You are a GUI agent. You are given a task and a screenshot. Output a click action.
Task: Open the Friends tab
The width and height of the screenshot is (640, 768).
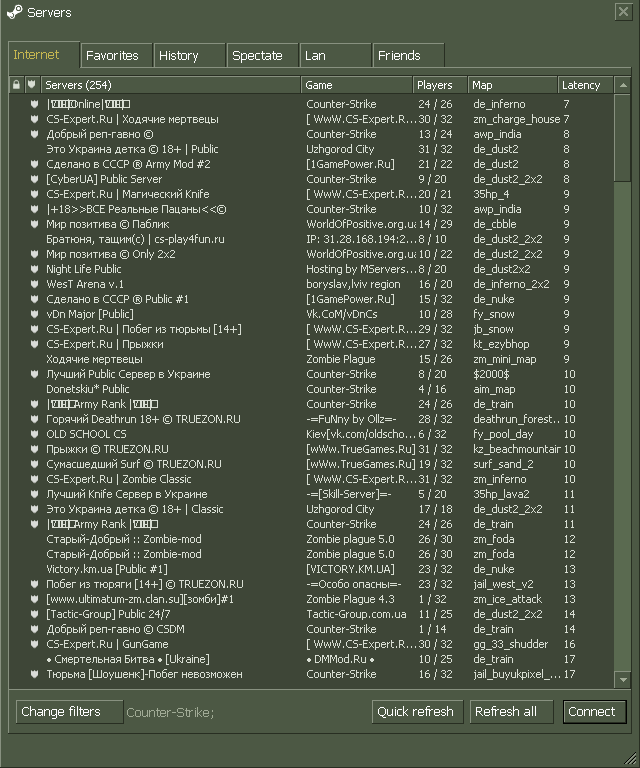[x=408, y=55]
